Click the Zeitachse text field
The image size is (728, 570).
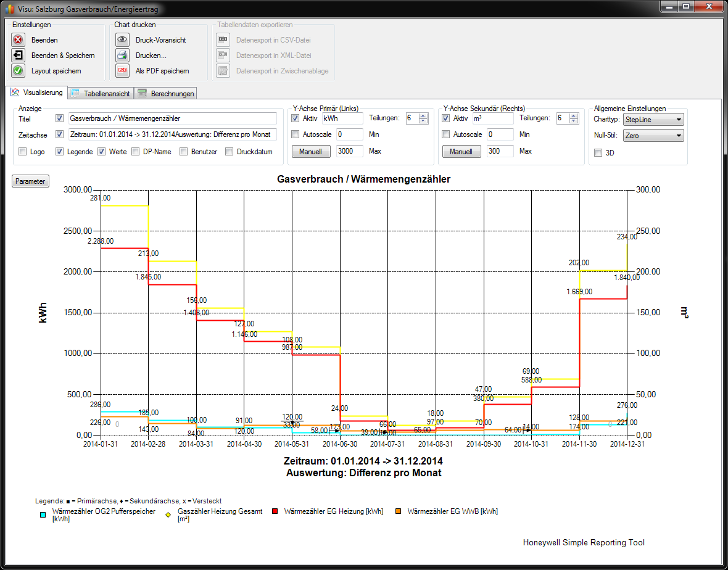(172, 134)
